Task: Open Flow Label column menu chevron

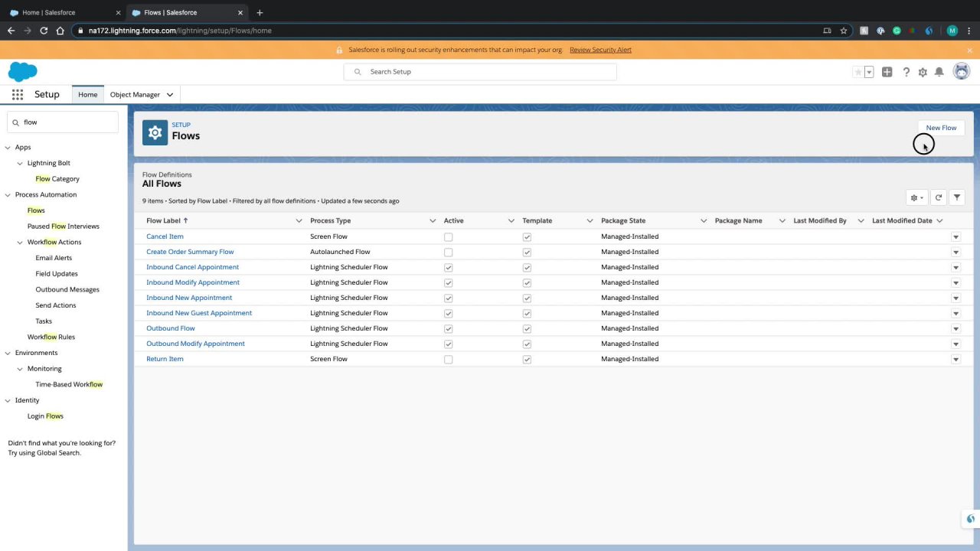Action: pyautogui.click(x=299, y=220)
